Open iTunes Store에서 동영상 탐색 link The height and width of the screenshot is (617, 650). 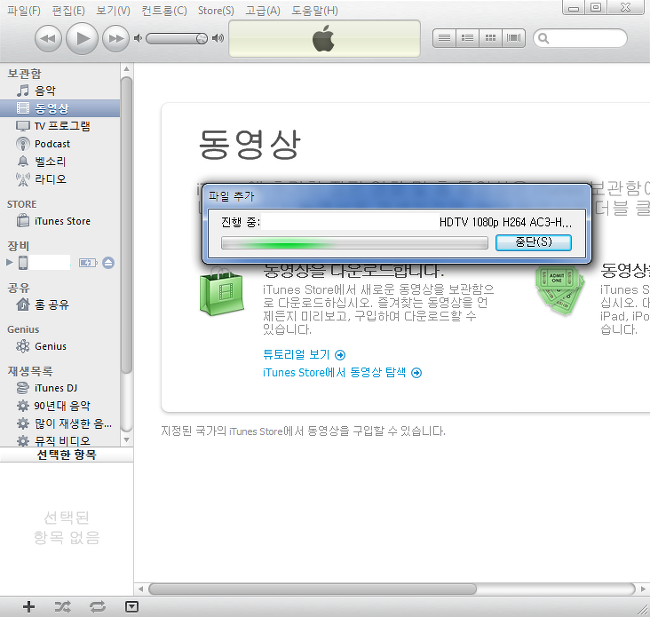click(342, 372)
